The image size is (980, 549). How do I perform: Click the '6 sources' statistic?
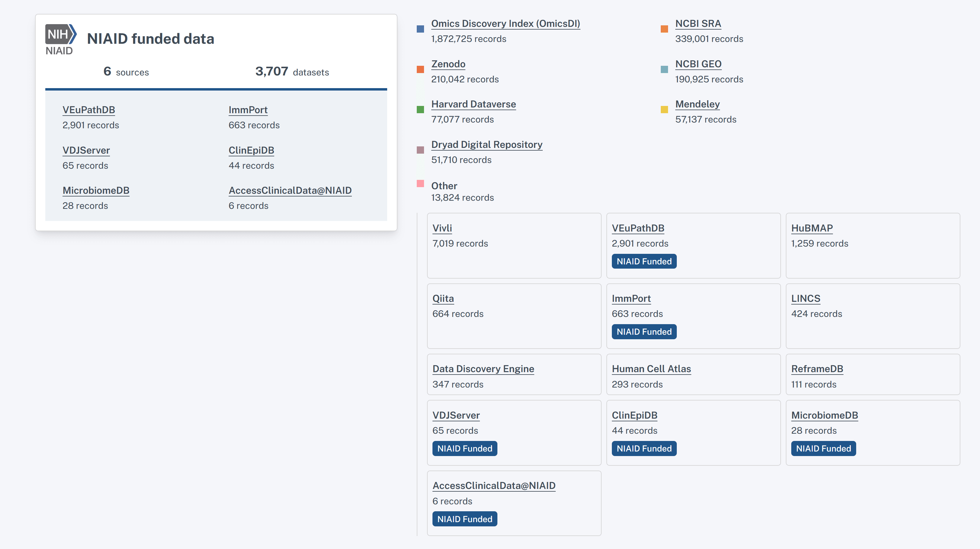tap(126, 71)
